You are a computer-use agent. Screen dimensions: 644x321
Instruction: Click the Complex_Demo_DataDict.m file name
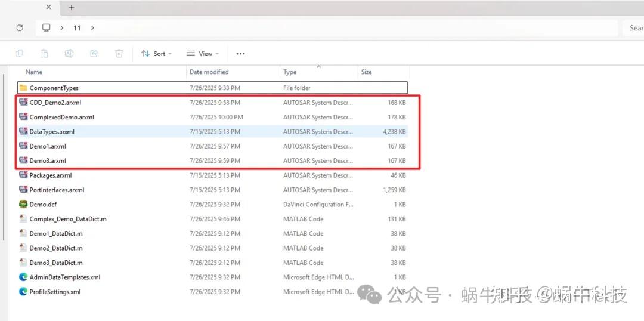tap(68, 219)
